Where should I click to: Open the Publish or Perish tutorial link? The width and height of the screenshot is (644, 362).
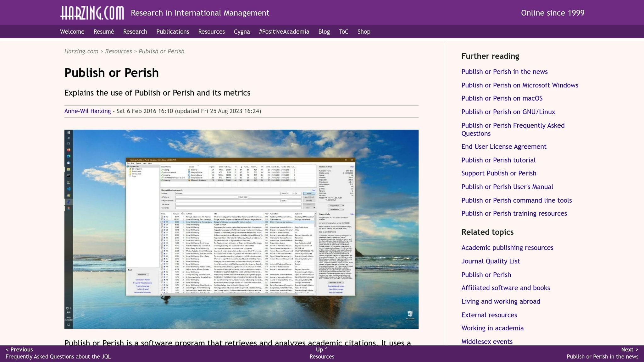pos(498,160)
